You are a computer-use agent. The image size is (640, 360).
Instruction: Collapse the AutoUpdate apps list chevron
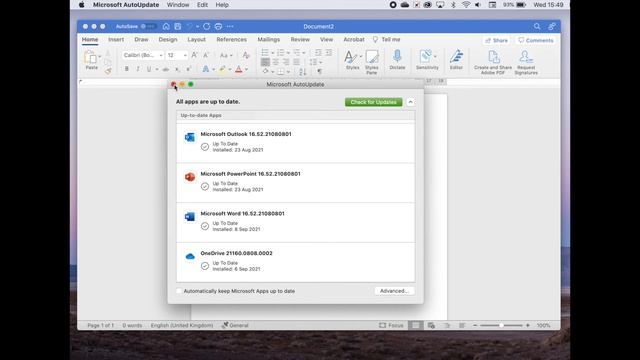tap(410, 102)
